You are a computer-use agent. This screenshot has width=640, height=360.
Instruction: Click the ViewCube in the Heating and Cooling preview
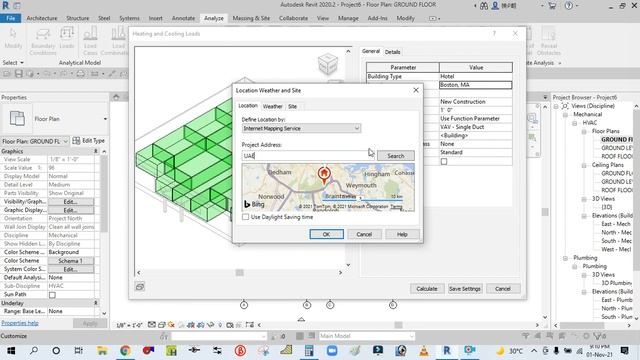click(328, 64)
